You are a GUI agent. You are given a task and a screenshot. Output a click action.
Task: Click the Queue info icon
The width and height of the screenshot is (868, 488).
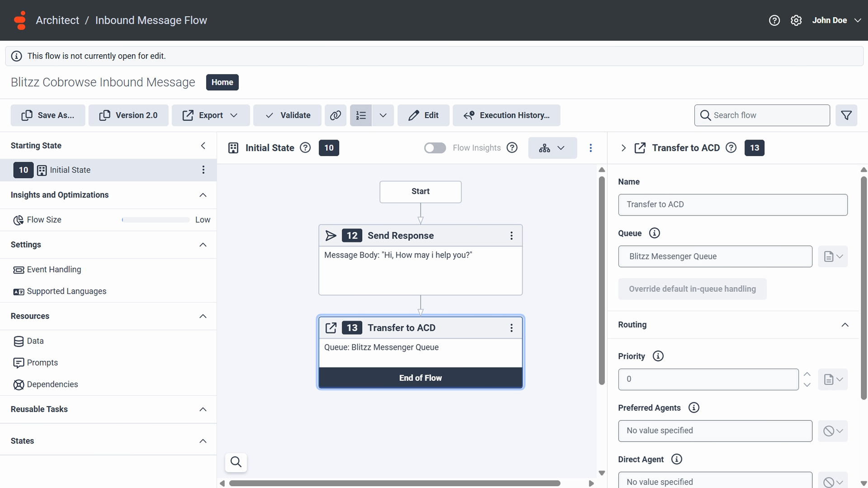coord(654,233)
